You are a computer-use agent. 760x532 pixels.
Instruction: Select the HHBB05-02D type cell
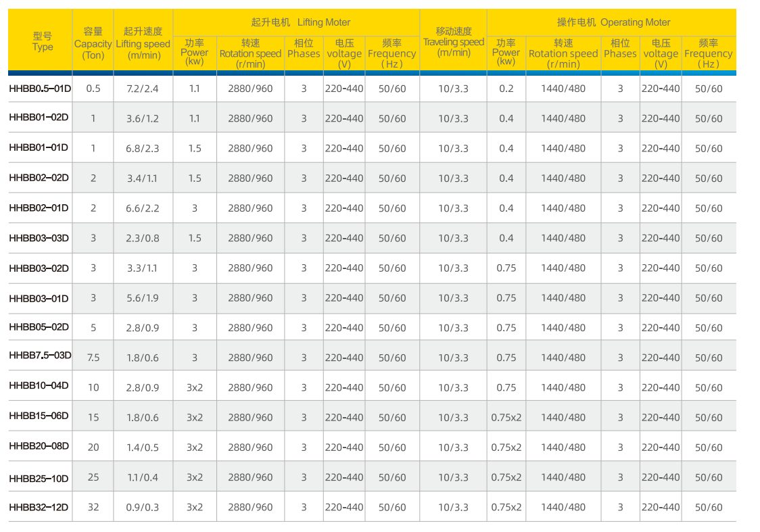point(39,327)
